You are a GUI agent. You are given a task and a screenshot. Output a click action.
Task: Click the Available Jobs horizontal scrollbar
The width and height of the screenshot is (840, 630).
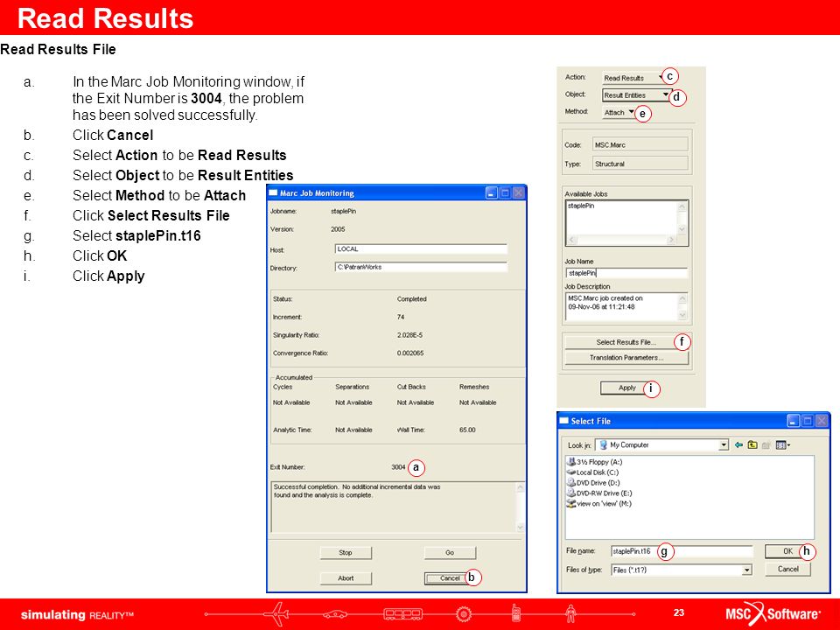click(x=621, y=240)
